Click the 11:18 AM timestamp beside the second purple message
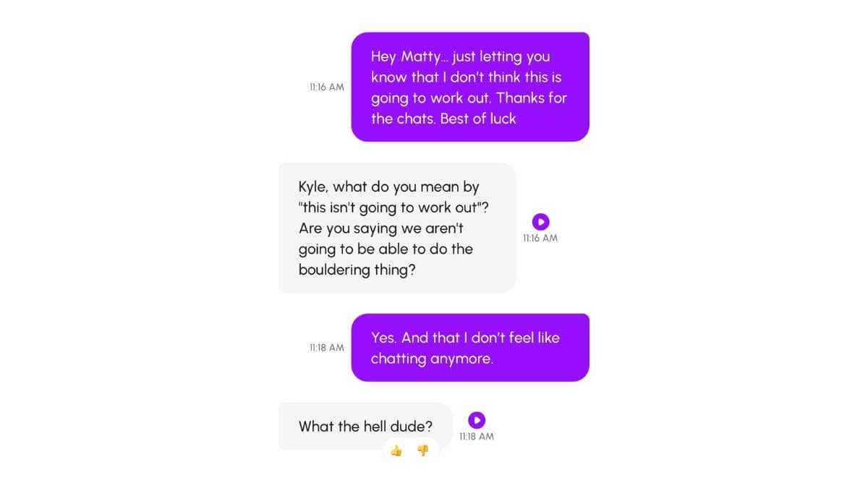The height and width of the screenshot is (488, 868). point(326,348)
